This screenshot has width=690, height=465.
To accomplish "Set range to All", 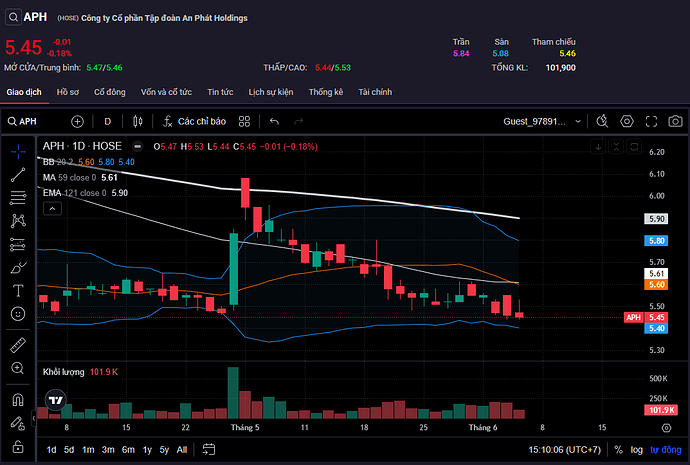I will [x=182, y=450].
